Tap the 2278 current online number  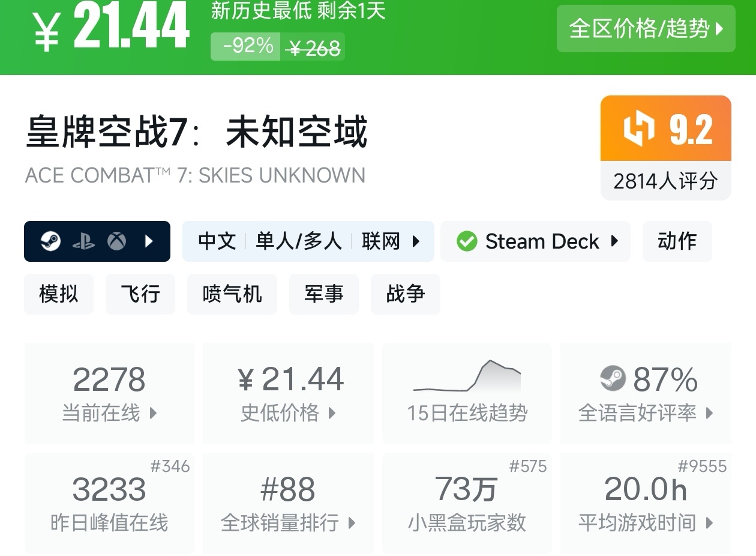point(109,379)
